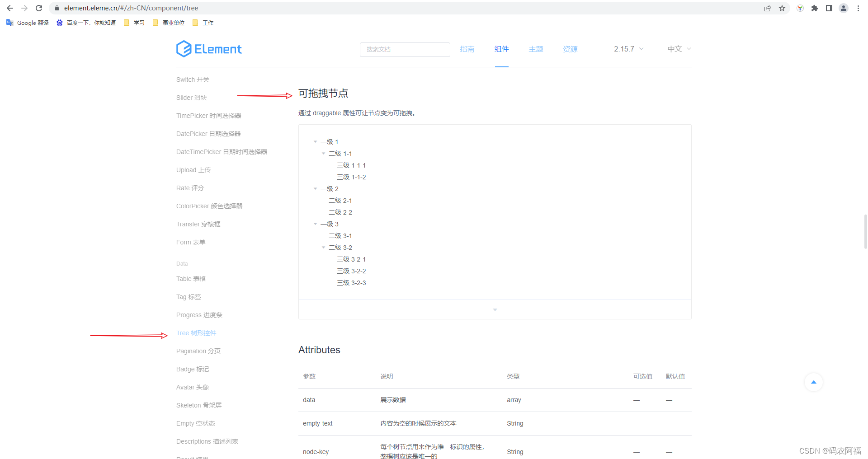Open the 2.15.7 version dropdown

click(x=628, y=49)
